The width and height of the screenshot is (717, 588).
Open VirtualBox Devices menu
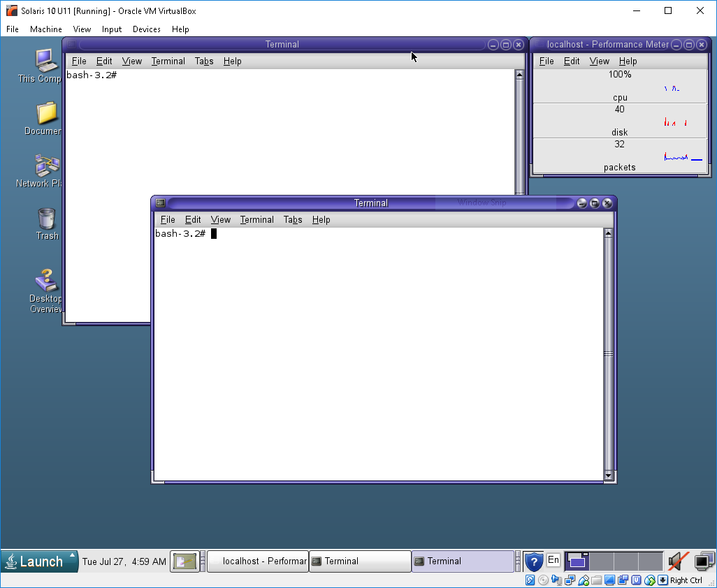146,29
